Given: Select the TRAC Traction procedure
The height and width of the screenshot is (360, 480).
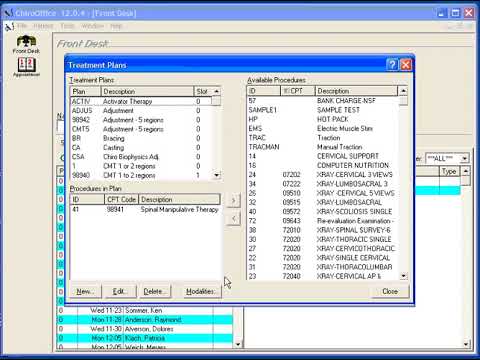Looking at the screenshot, I should point(323,138).
